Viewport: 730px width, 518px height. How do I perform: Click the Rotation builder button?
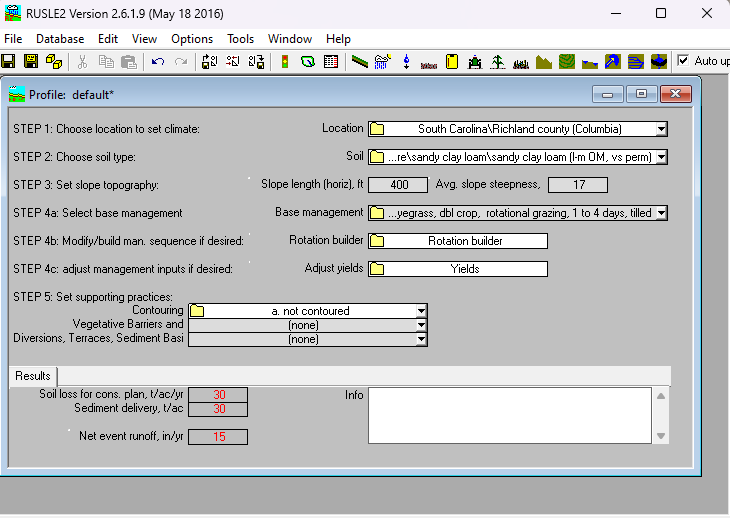click(x=458, y=241)
